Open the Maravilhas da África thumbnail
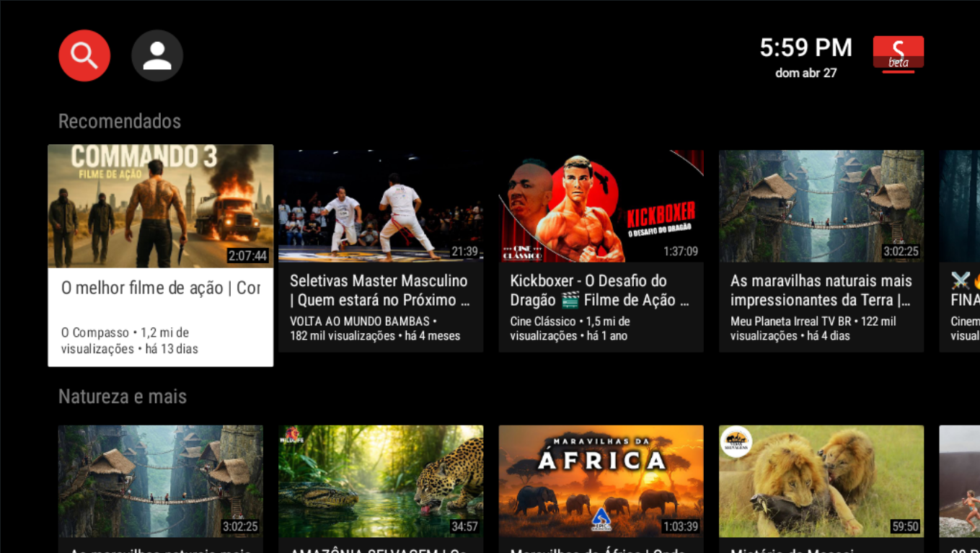This screenshot has width=980, height=553. pos(601,481)
